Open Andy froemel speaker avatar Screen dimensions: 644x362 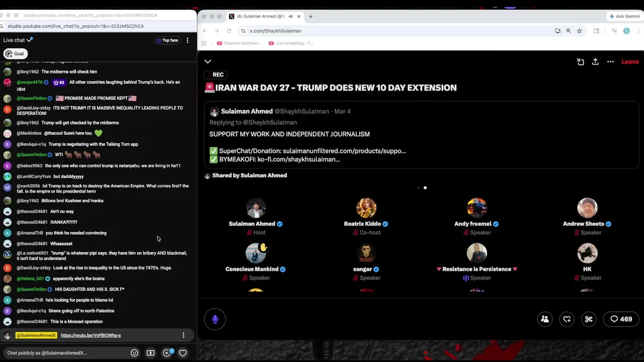click(476, 208)
